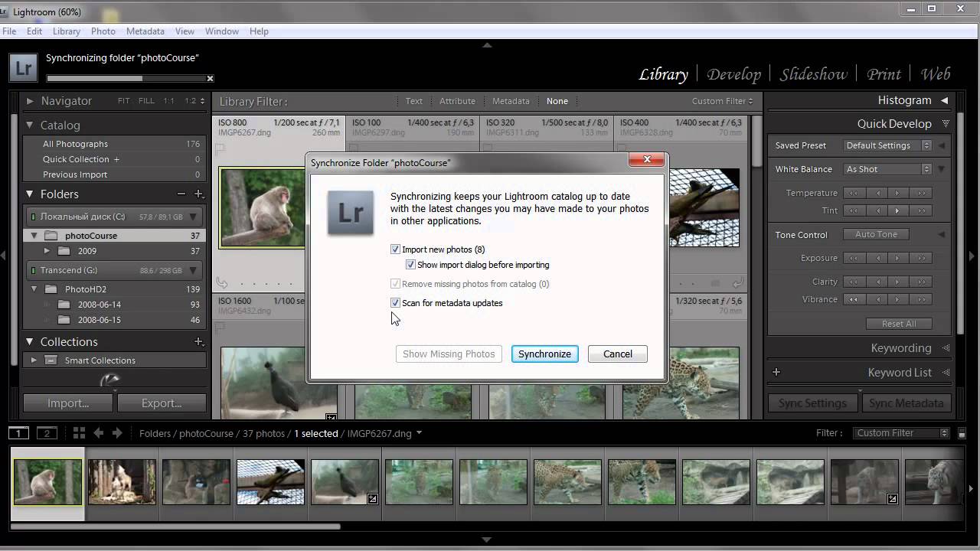Uncheck Show import dialog before importing
The width and height of the screenshot is (980, 551).
pos(410,265)
